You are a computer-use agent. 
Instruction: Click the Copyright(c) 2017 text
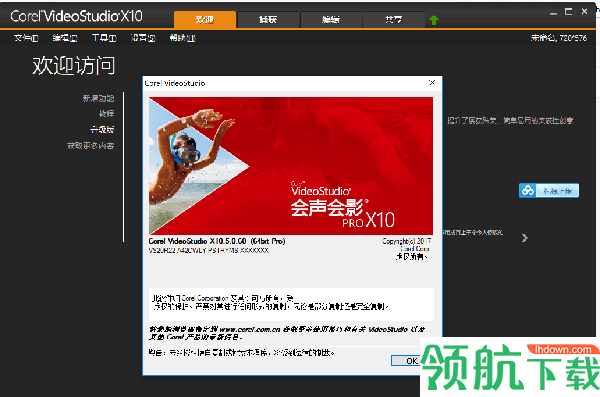(x=406, y=241)
